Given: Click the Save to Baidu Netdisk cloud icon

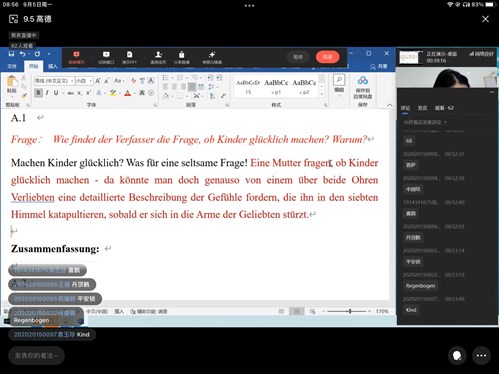Looking at the screenshot, I should tap(363, 81).
